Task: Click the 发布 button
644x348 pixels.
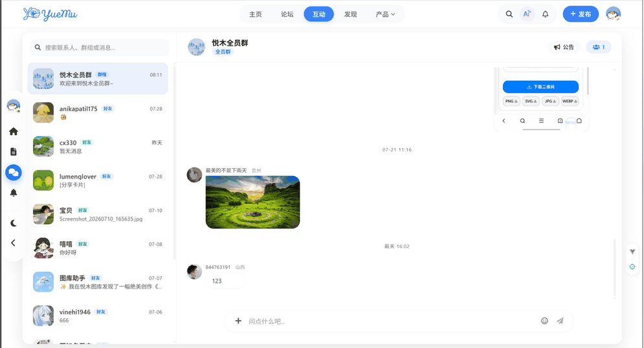Action: pos(581,14)
